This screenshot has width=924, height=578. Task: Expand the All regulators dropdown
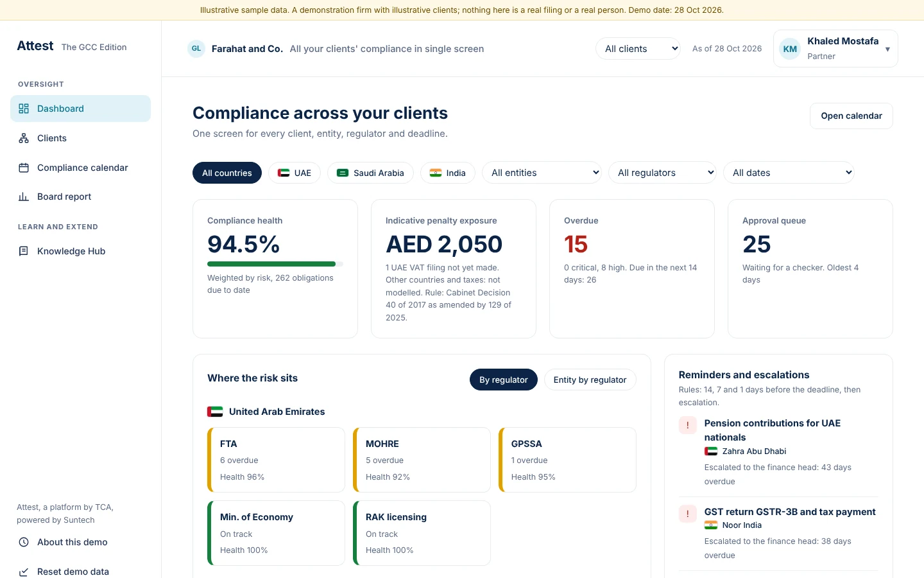[662, 173]
